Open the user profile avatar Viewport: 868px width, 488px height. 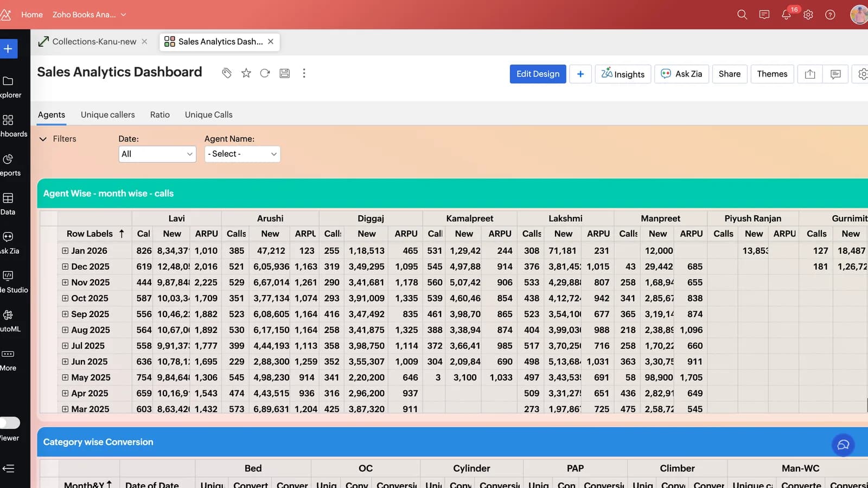point(859,15)
